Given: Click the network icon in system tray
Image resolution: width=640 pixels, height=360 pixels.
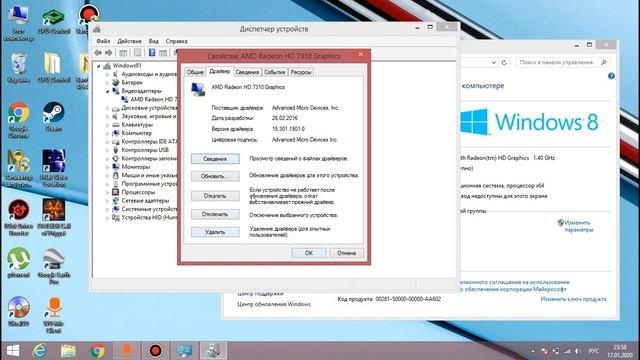Looking at the screenshot, I should point(567,351).
